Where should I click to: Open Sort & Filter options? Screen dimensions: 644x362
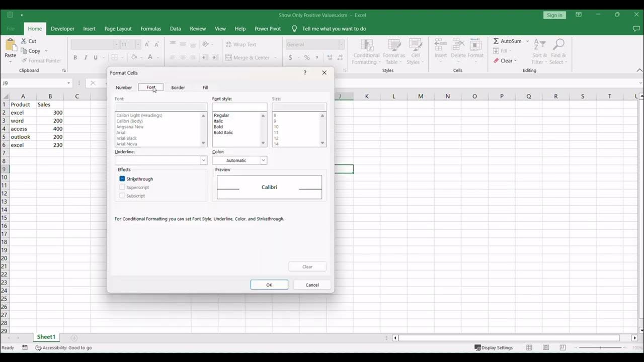coord(539,52)
